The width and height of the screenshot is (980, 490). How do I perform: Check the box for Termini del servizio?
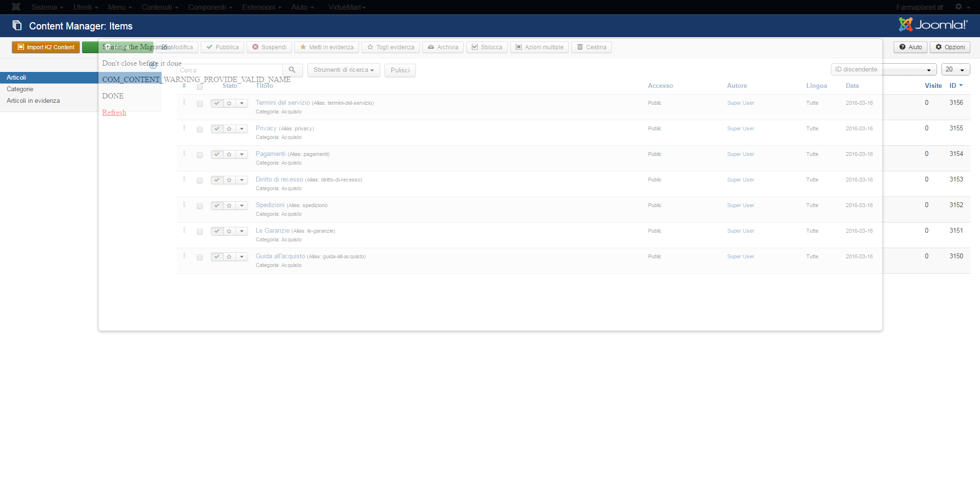point(200,104)
